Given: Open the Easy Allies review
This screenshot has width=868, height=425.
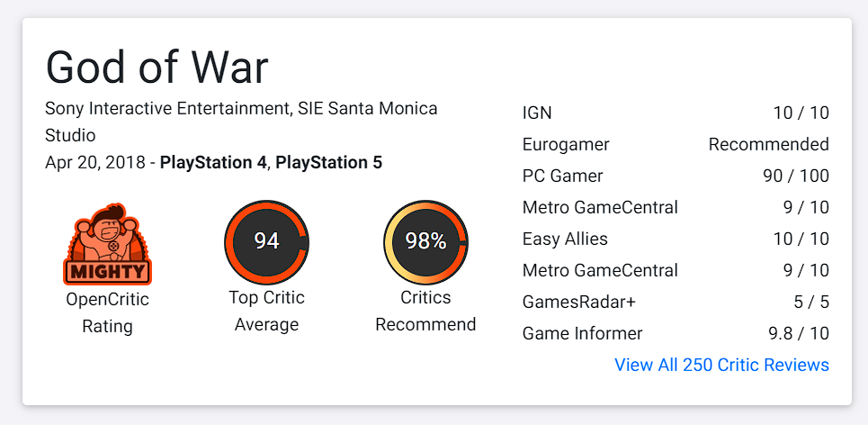Looking at the screenshot, I should click(x=565, y=239).
